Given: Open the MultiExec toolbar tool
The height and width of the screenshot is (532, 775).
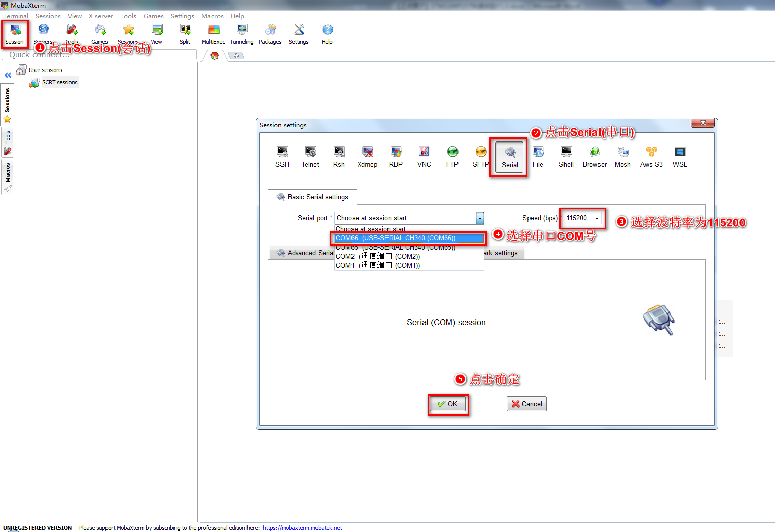Looking at the screenshot, I should coord(214,34).
